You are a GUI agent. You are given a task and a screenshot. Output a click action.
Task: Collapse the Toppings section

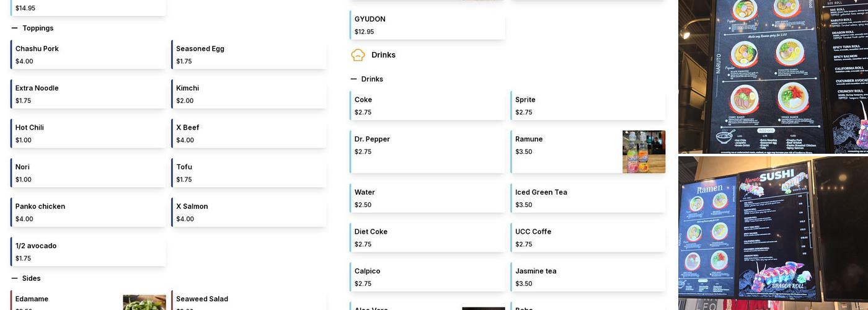tap(15, 29)
